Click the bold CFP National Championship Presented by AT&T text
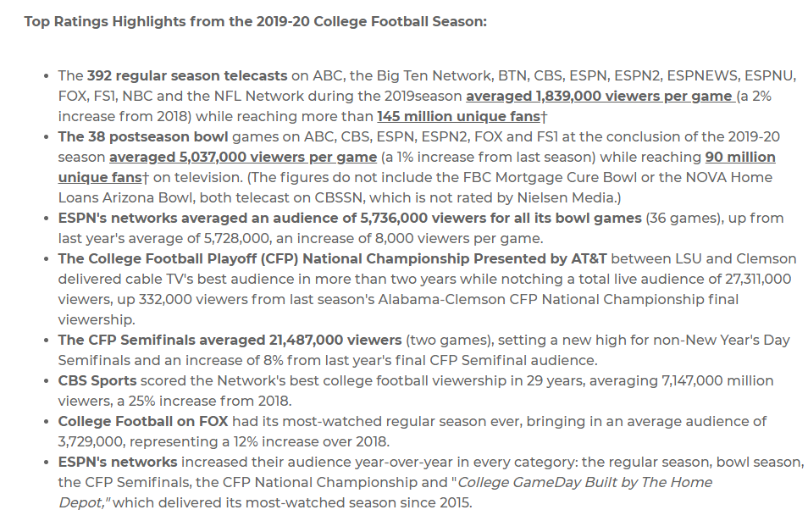Screen dimensions: 808x532 (333, 258)
